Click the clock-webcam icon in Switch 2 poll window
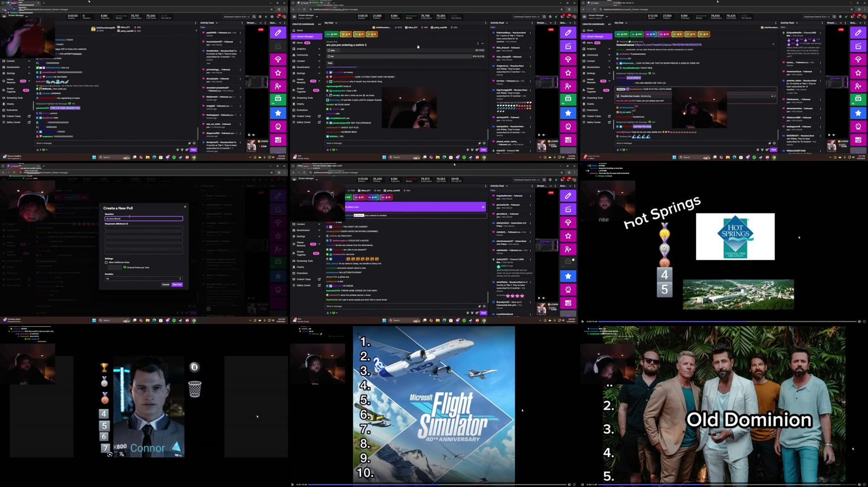868x487 pixels. (568, 126)
